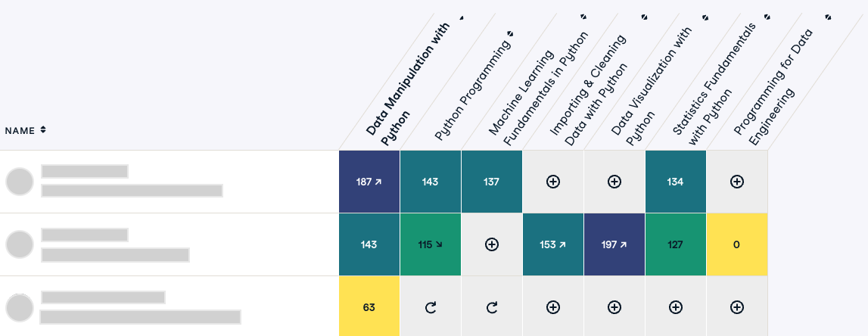Select the 115 Python Programming score cell
Screen dimensions: 868x336
431,244
